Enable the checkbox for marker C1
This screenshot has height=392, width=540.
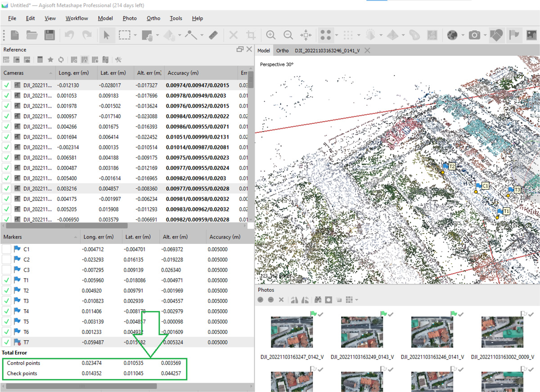pos(7,249)
